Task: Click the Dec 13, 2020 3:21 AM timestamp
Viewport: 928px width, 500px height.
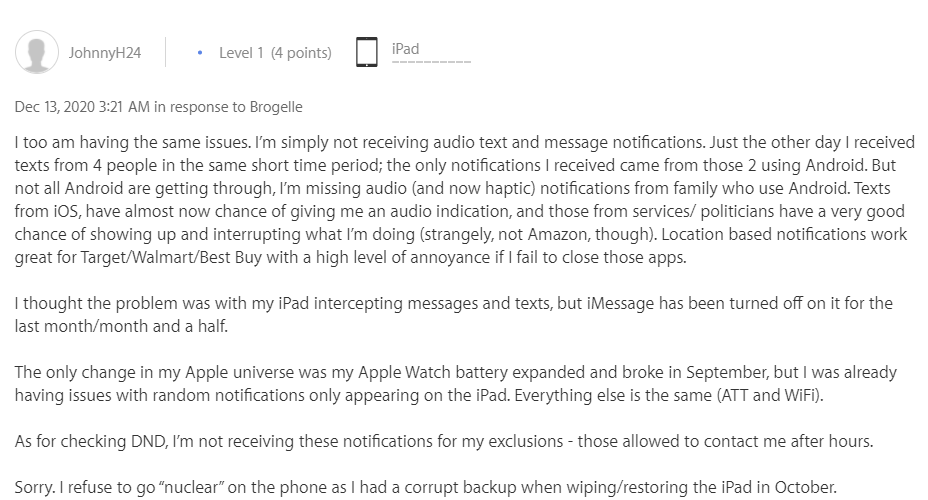Action: click(x=82, y=107)
